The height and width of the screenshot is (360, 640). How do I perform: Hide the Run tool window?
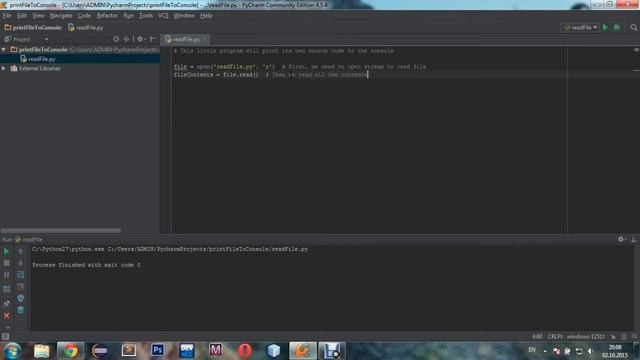(x=634, y=239)
